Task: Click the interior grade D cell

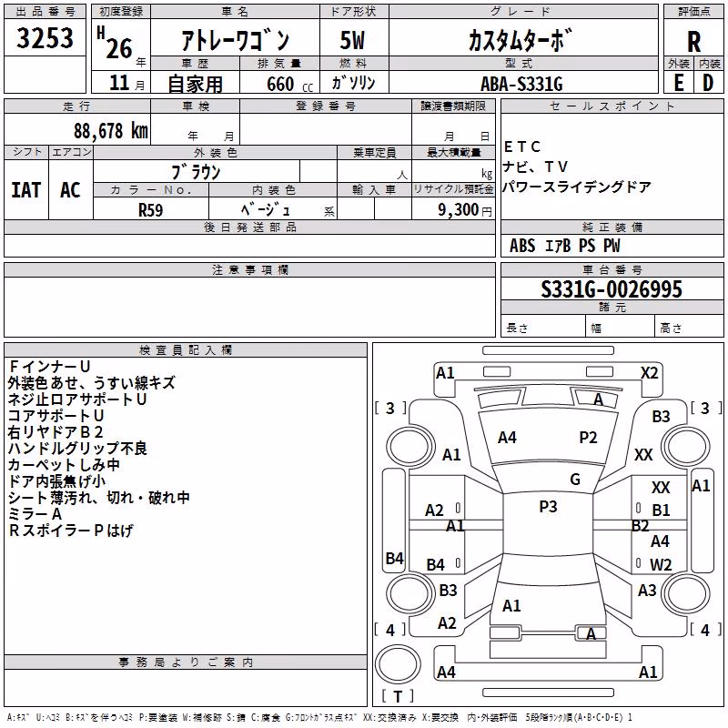Action: (708, 83)
